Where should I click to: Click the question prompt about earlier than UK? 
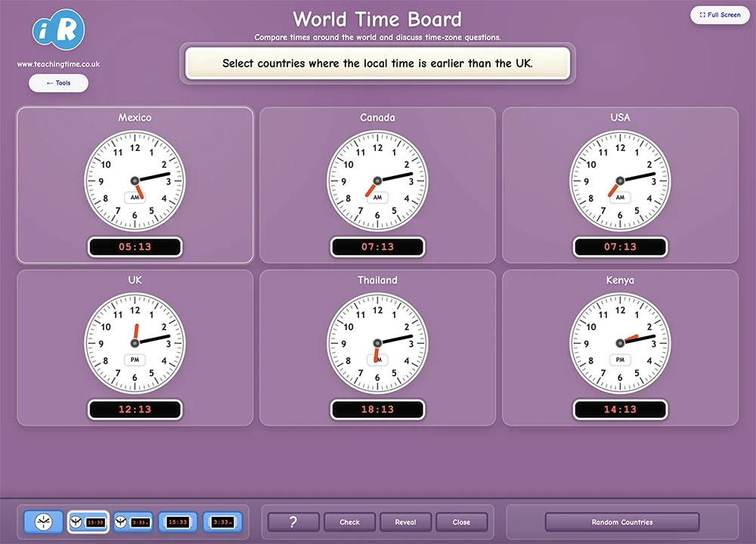[377, 63]
